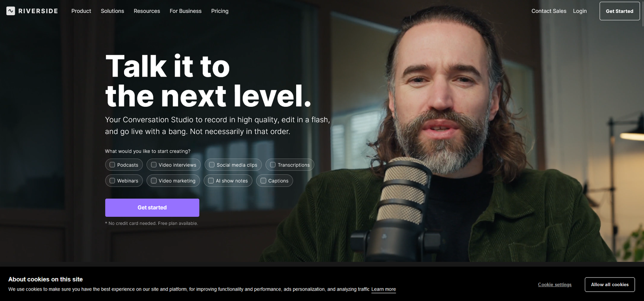Check the Podcasts checkbox
This screenshot has width=644, height=301.
point(112,165)
